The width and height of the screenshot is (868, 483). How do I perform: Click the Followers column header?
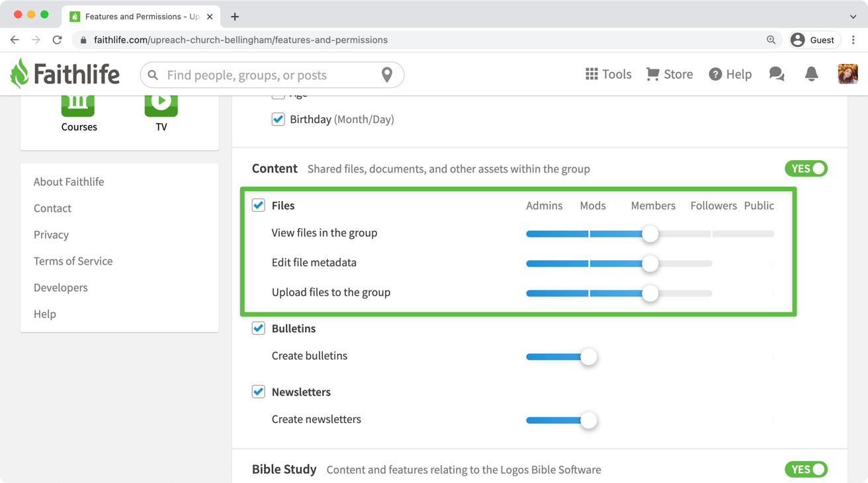713,206
